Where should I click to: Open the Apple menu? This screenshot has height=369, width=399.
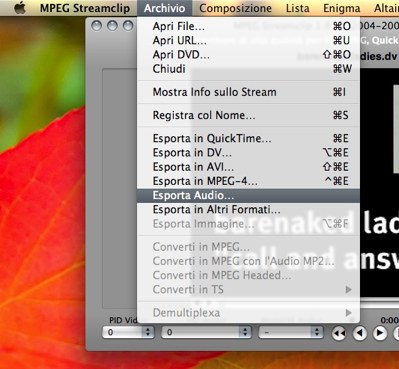pyautogui.click(x=20, y=8)
